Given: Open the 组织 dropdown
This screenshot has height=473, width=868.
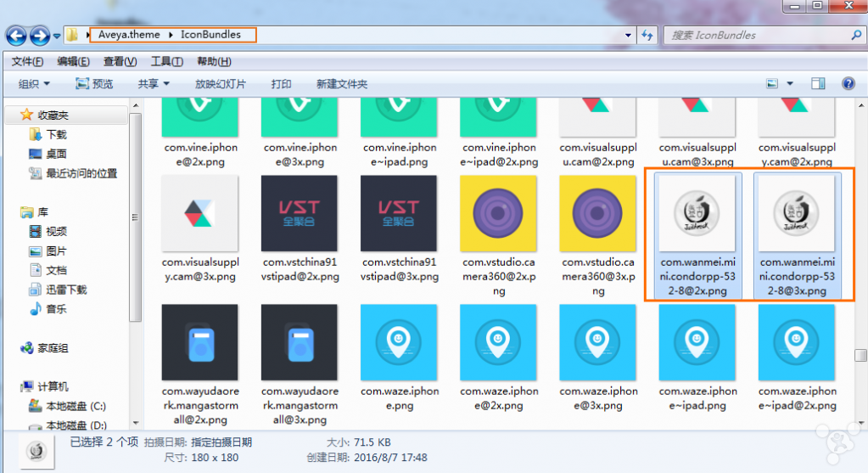Looking at the screenshot, I should click(34, 83).
